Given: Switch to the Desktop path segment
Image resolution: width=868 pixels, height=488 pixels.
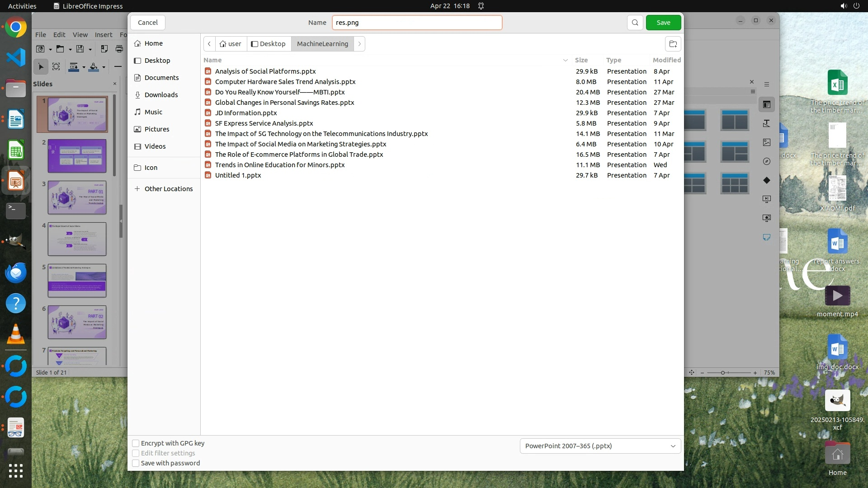Looking at the screenshot, I should coord(269,44).
